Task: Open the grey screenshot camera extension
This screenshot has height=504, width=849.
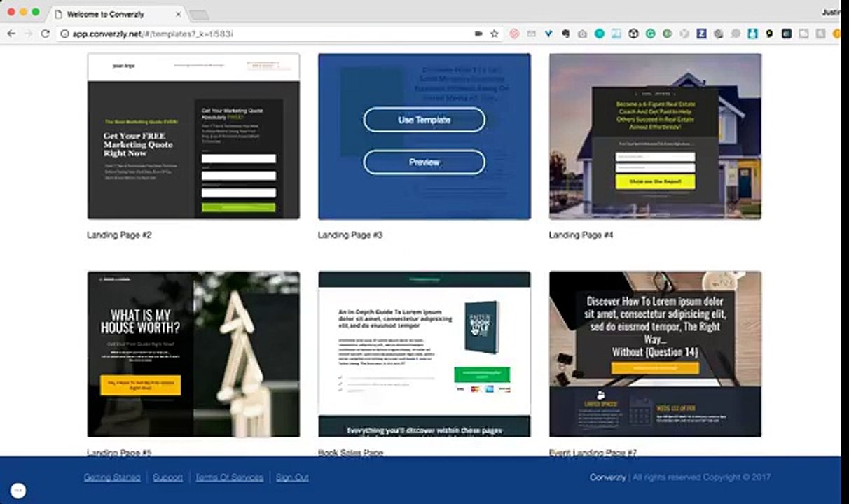Action: (582, 34)
